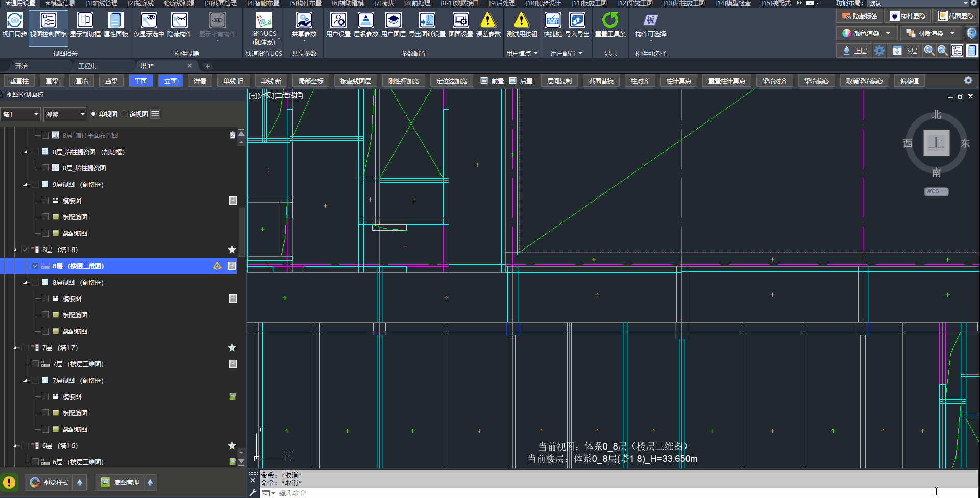Open 共享参数 shared parameters tool
The image size is (980, 498).
tap(304, 21)
